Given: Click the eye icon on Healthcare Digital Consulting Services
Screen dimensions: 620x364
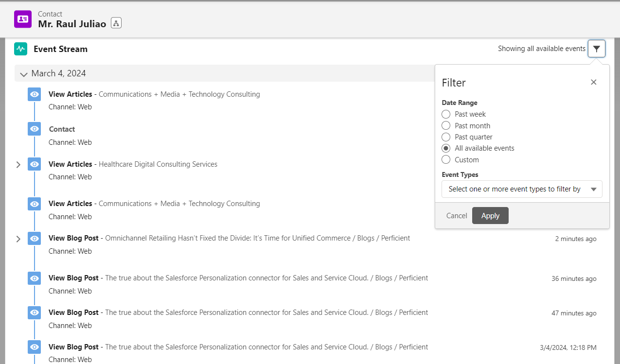Looking at the screenshot, I should pyautogui.click(x=34, y=164).
